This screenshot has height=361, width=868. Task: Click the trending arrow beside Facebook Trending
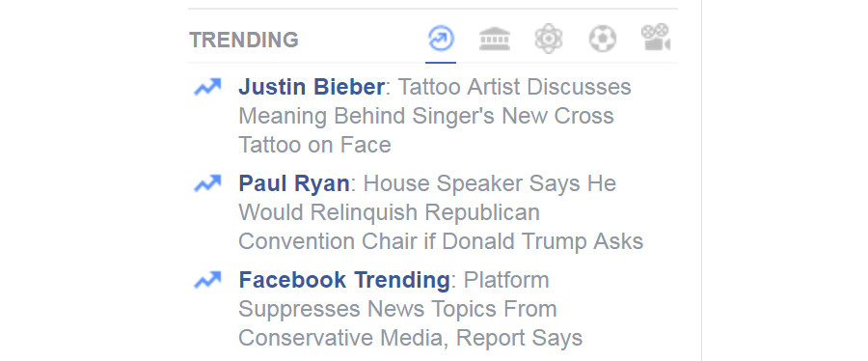[x=207, y=280]
